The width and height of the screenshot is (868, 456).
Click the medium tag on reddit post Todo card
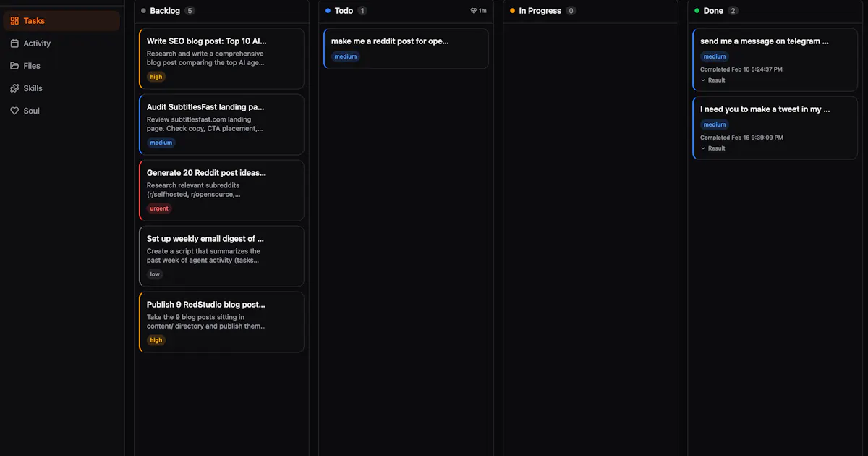pos(346,56)
